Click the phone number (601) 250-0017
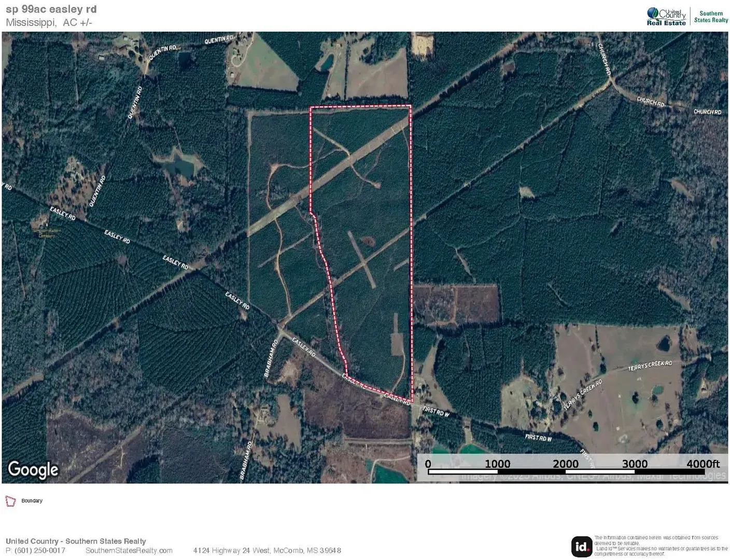Image resolution: width=730 pixels, height=560 pixels. [x=40, y=551]
